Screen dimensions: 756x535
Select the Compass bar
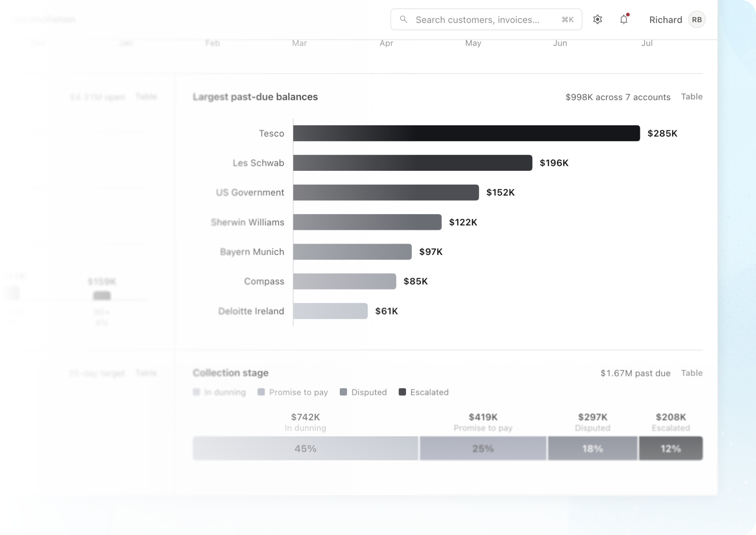tap(344, 281)
